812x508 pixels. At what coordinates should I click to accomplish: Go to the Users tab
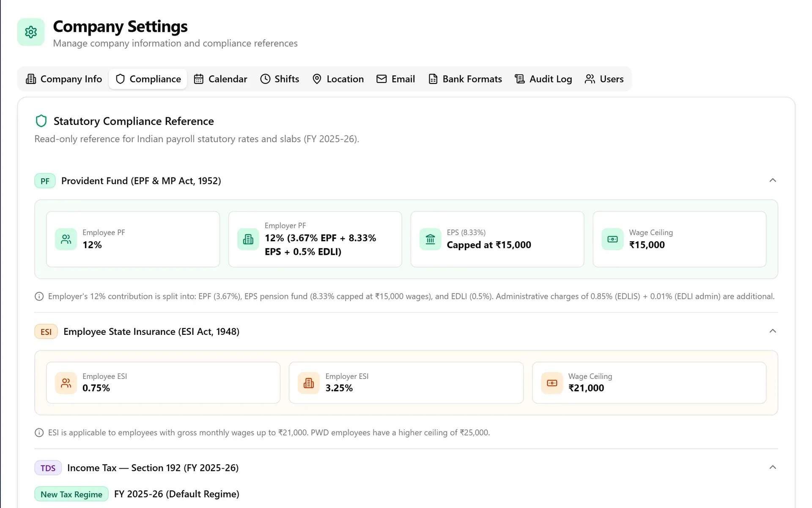pos(604,79)
